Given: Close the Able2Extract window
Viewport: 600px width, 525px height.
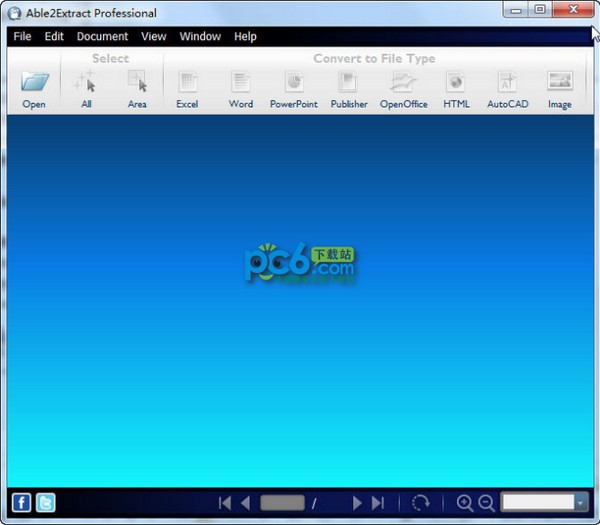Looking at the screenshot, I should 573,10.
